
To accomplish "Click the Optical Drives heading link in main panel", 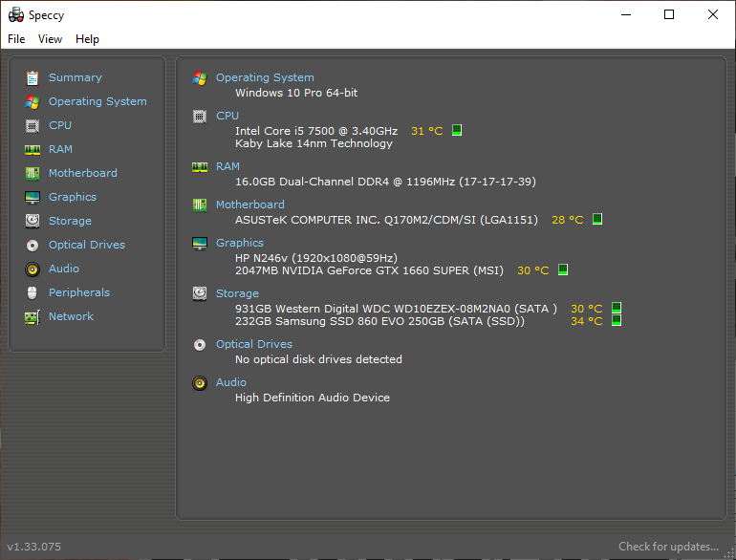I will (254, 344).
